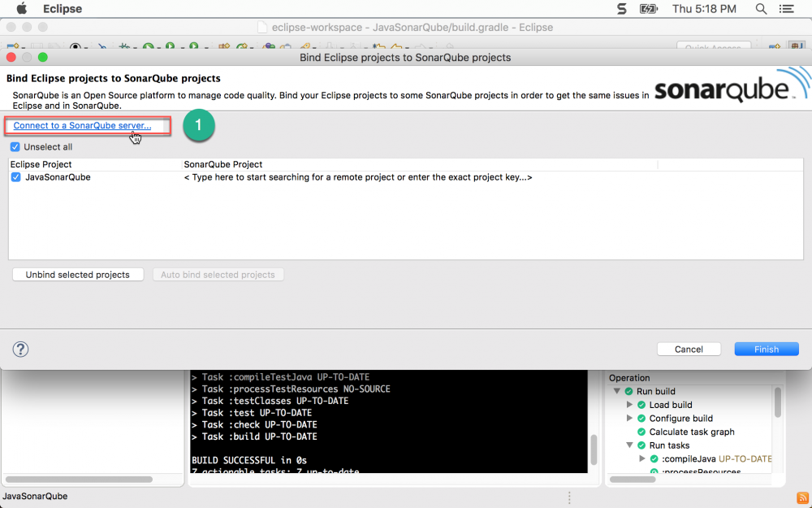Collapse the 'Run tasks' node
This screenshot has width=812, height=508.
coord(630,445)
